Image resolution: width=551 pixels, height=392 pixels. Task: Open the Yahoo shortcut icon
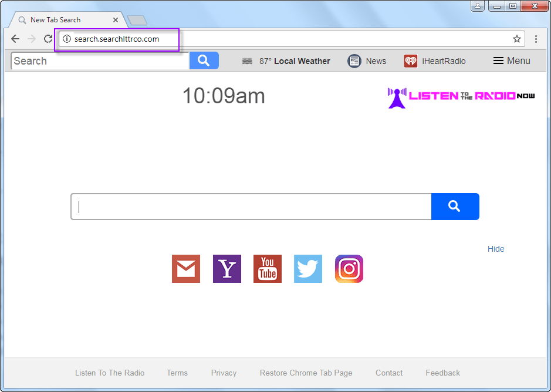[x=227, y=269]
